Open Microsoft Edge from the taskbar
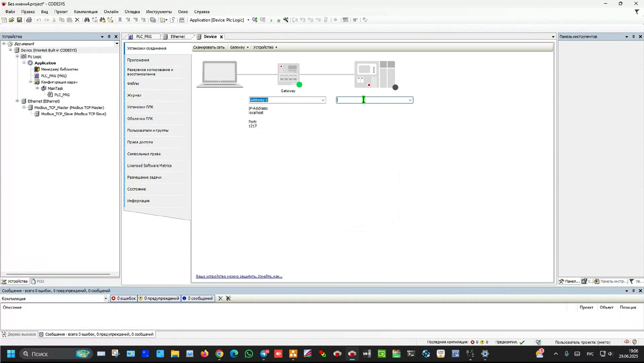Screen dimensions: 644x363 (234, 354)
